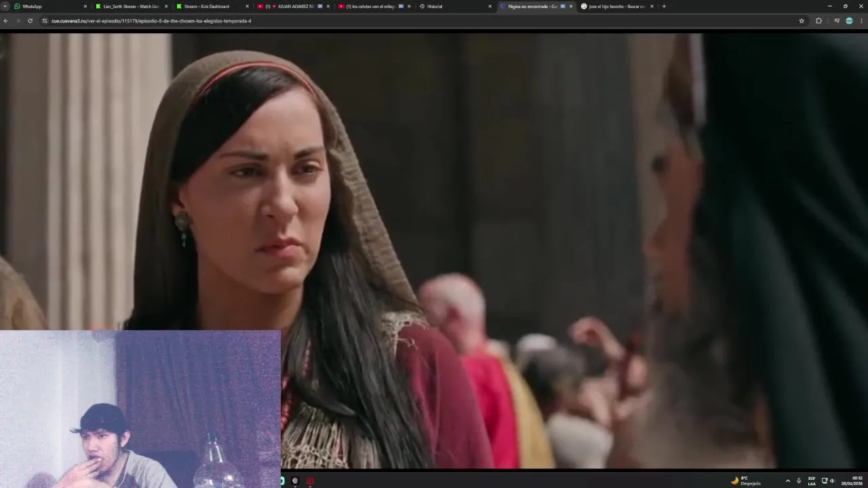
Task: Expand the hidden system tray icons
Action: point(787,481)
